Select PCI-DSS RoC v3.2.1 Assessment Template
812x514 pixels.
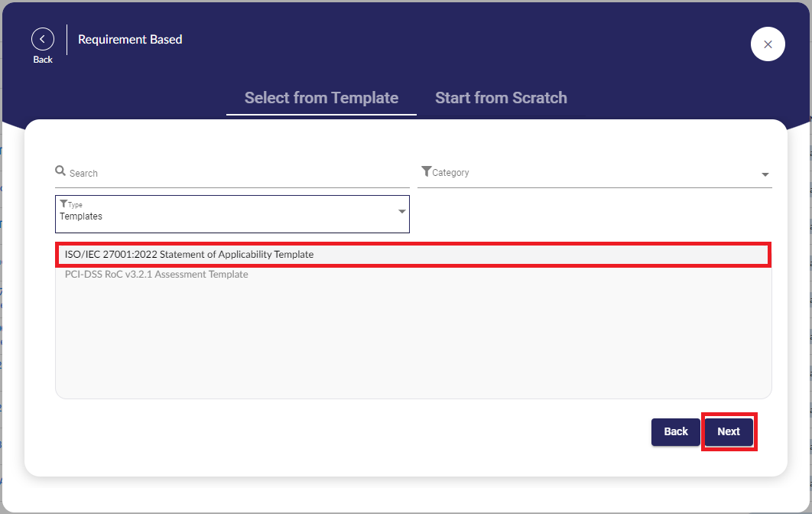(156, 275)
